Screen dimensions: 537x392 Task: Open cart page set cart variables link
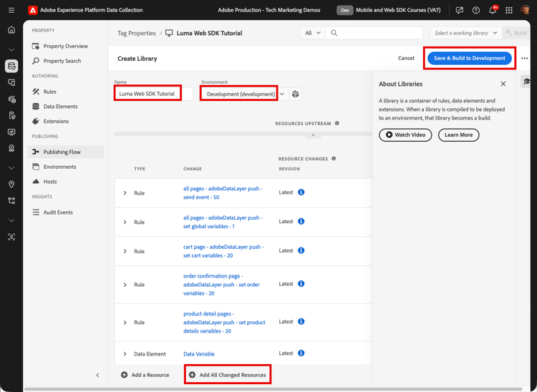[223, 251]
